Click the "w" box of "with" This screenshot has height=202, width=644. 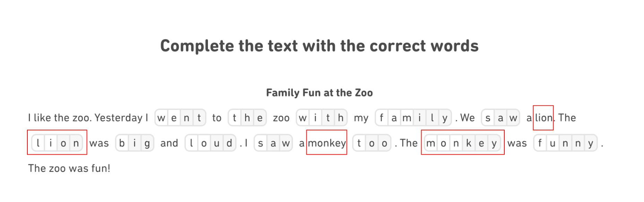[x=303, y=118]
